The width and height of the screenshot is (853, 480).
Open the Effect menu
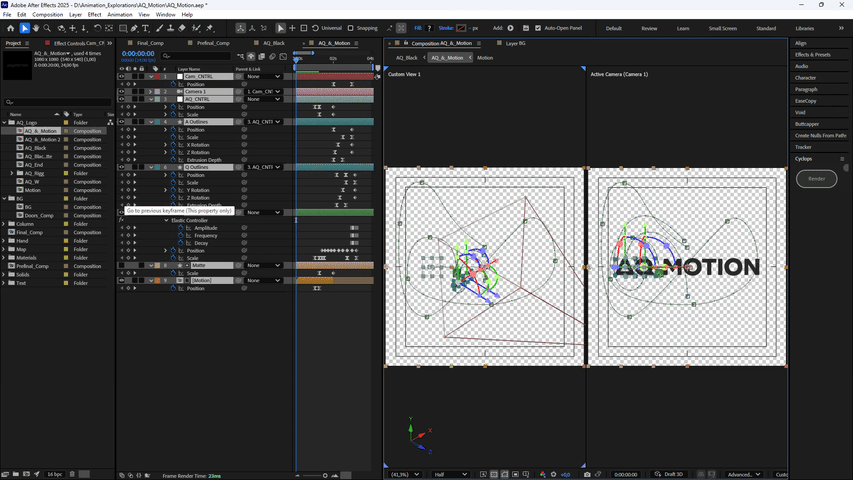click(94, 15)
